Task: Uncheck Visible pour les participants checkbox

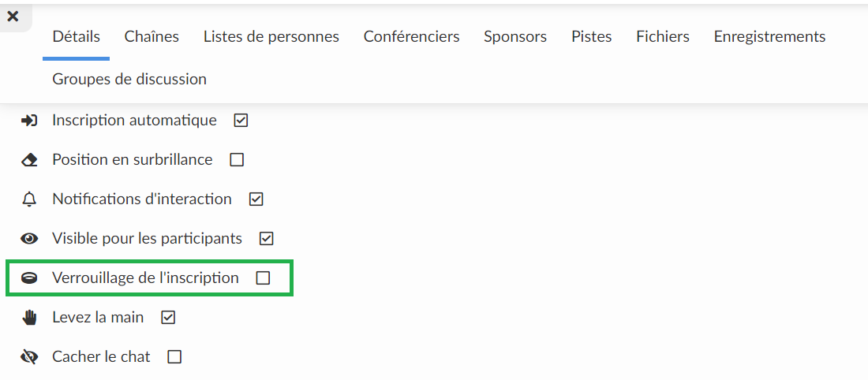Action: (266, 239)
